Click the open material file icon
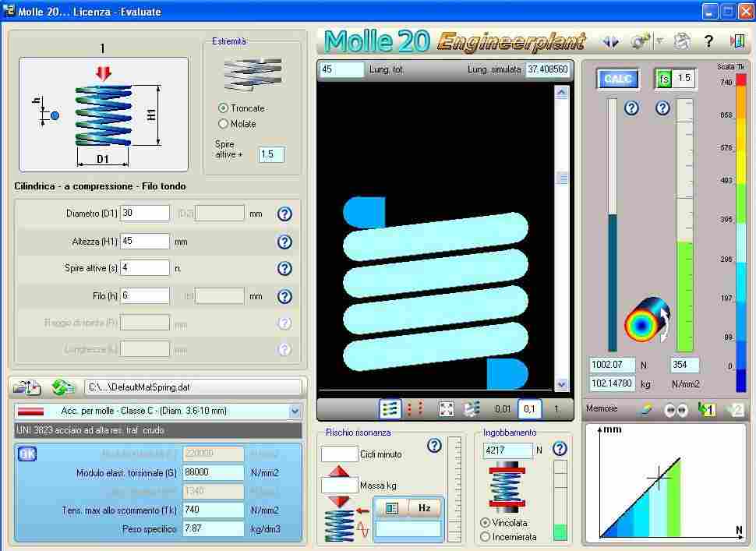 pyautogui.click(x=26, y=387)
